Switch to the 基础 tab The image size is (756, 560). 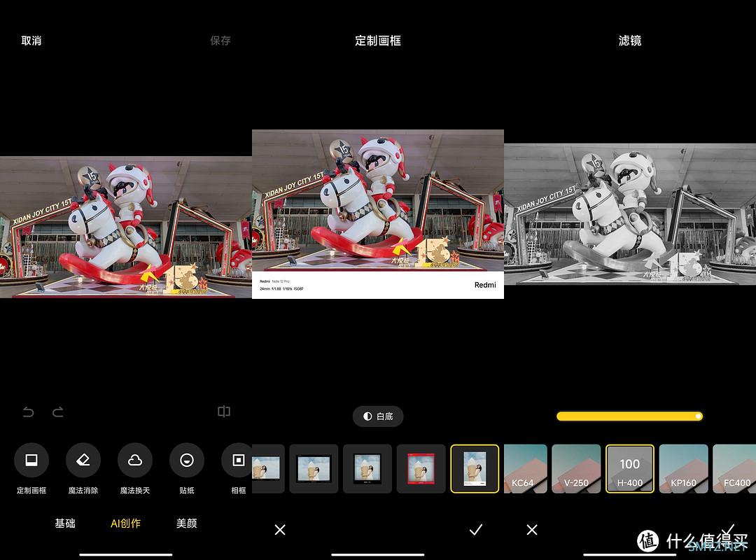coord(65,524)
